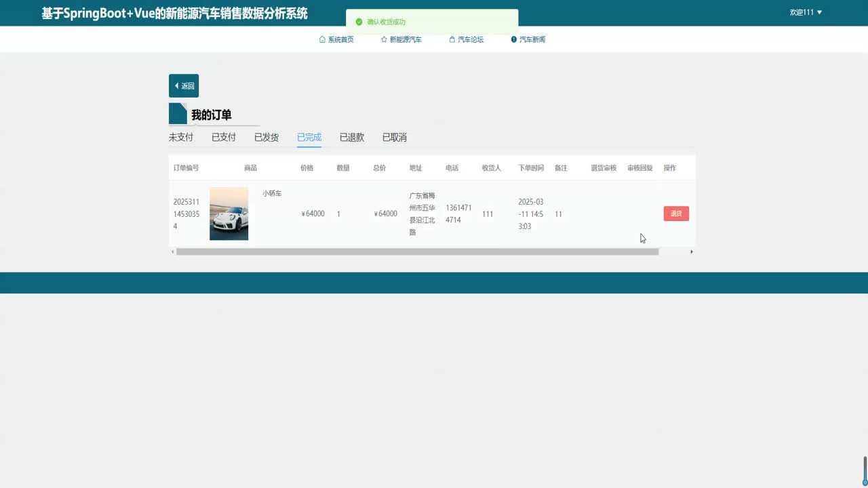Image resolution: width=868 pixels, height=488 pixels.
Task: Select the 已完成 tab
Action: (x=309, y=137)
